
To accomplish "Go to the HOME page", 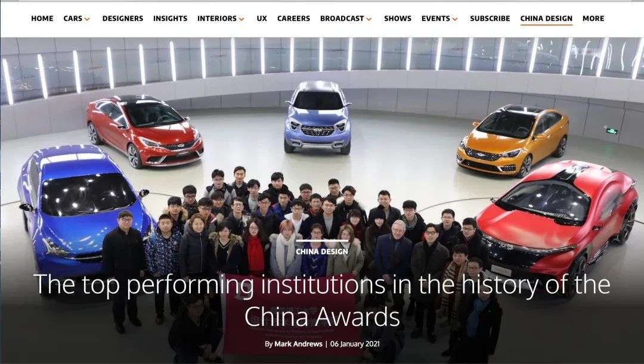I will click(x=42, y=18).
